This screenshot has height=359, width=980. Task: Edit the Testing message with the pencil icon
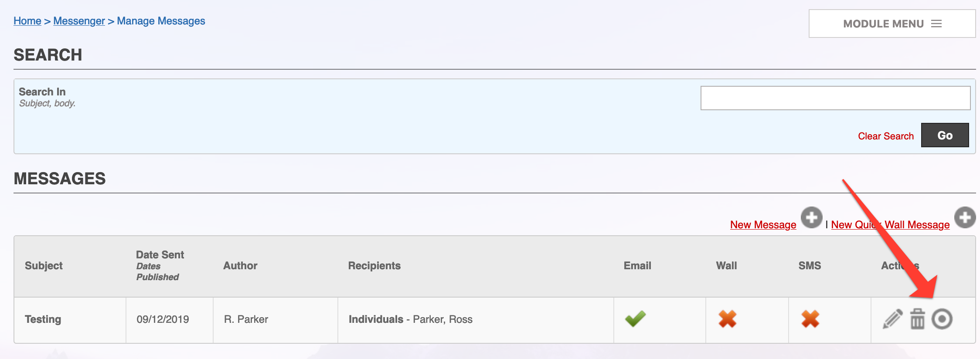pyautogui.click(x=892, y=319)
